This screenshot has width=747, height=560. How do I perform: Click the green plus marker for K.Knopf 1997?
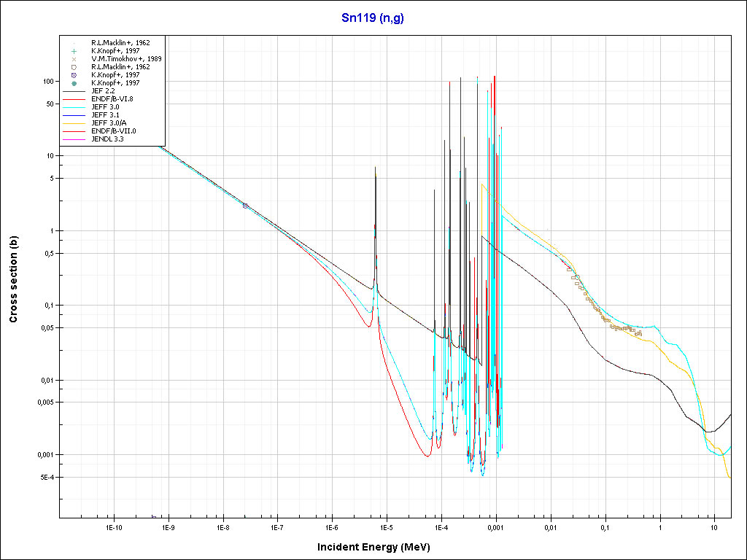tap(74, 51)
